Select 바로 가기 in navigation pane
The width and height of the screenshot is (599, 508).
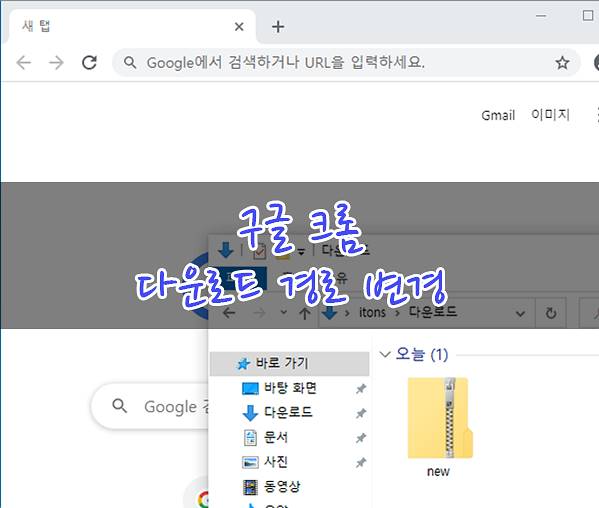290,363
